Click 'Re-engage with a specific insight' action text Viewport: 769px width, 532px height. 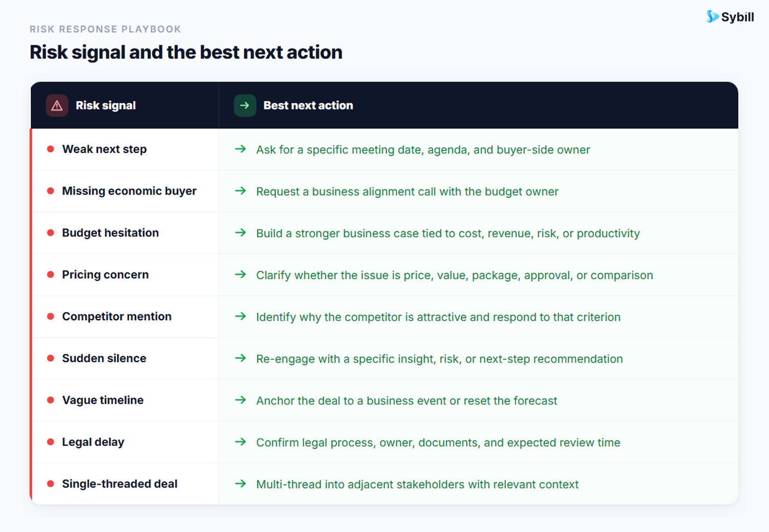(439, 359)
